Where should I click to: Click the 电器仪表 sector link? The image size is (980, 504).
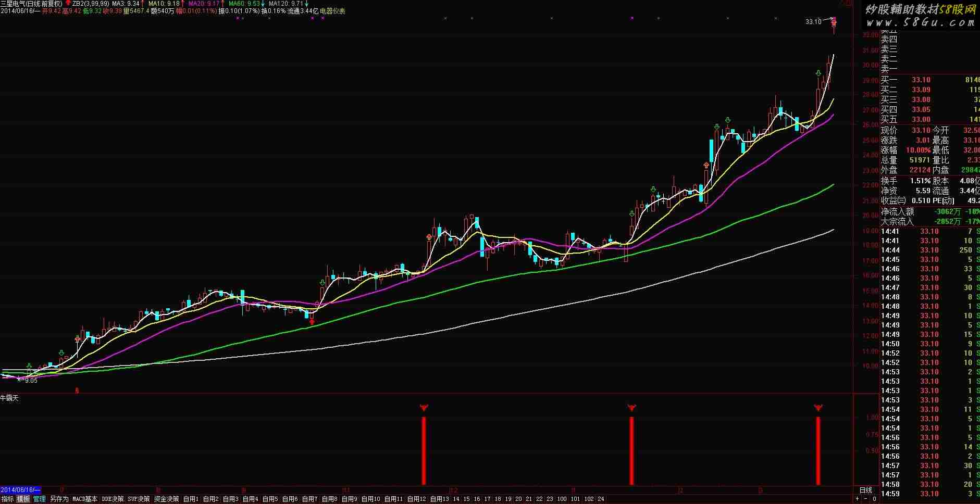point(332,10)
